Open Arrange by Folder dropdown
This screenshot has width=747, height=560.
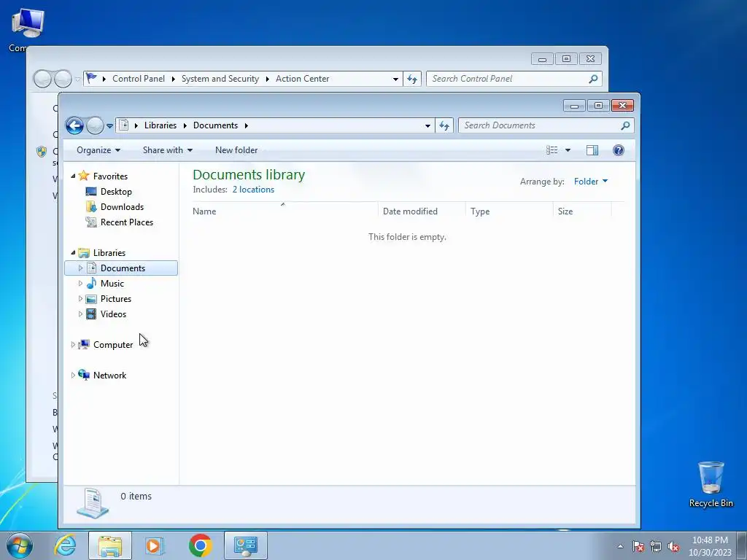591,182
